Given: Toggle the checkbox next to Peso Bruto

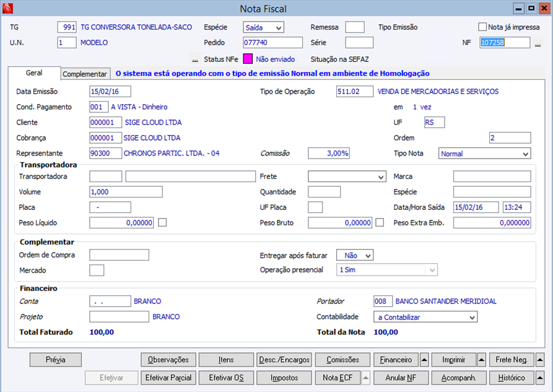Looking at the screenshot, I should point(380,222).
